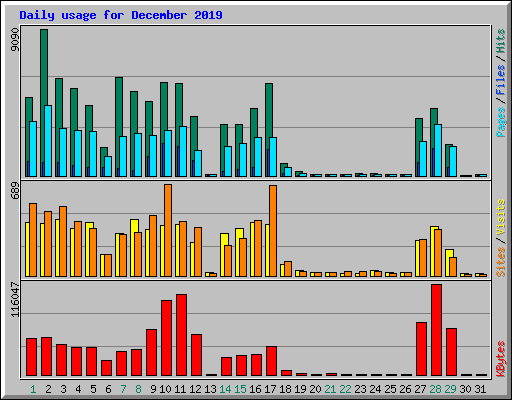Click day 10 on the x-axis
The width and height of the screenshot is (512, 400).
(x=165, y=389)
